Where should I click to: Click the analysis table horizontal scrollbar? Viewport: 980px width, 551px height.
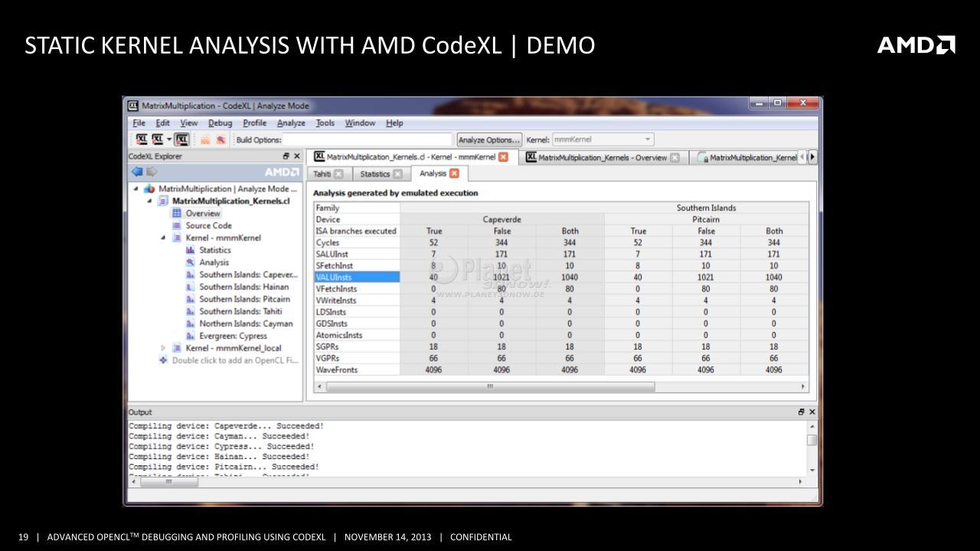tap(490, 386)
